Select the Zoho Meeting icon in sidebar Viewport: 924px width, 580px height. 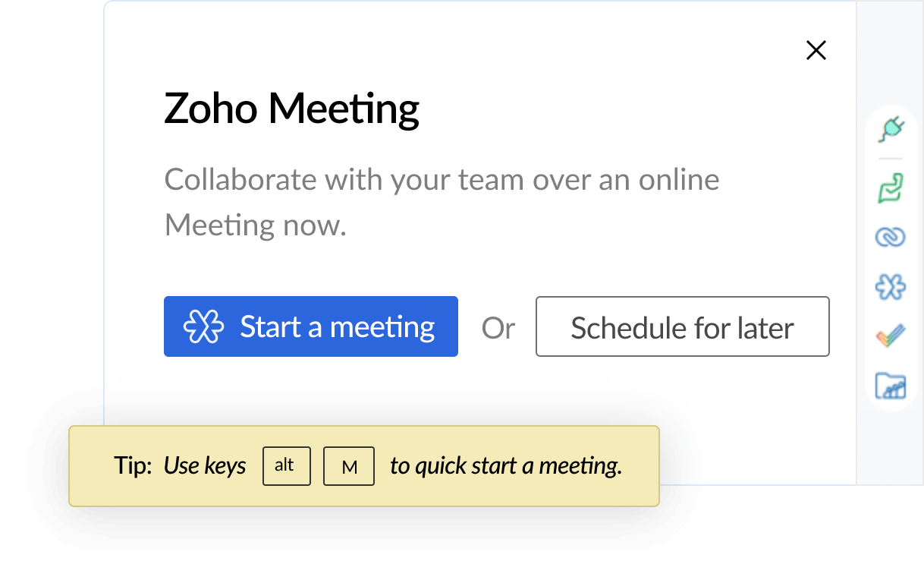891,286
